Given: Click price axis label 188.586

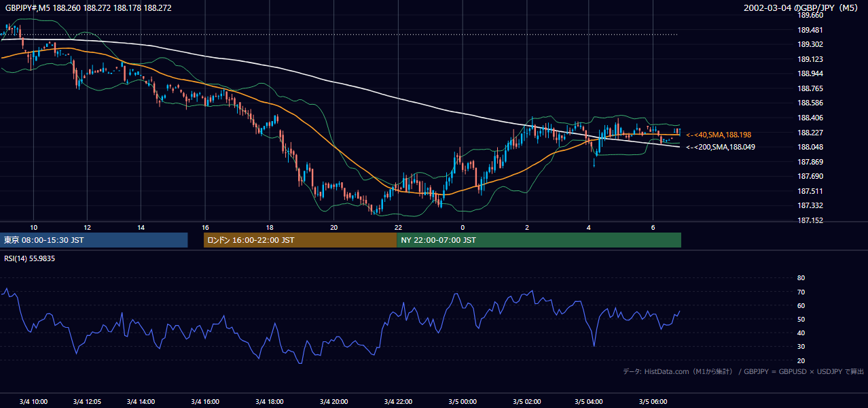Looking at the screenshot, I should point(810,103).
